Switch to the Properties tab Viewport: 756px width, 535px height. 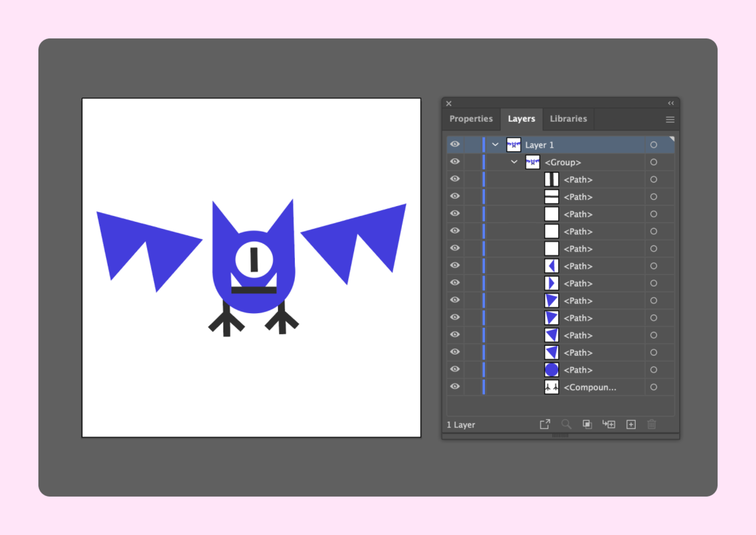pyautogui.click(x=471, y=119)
